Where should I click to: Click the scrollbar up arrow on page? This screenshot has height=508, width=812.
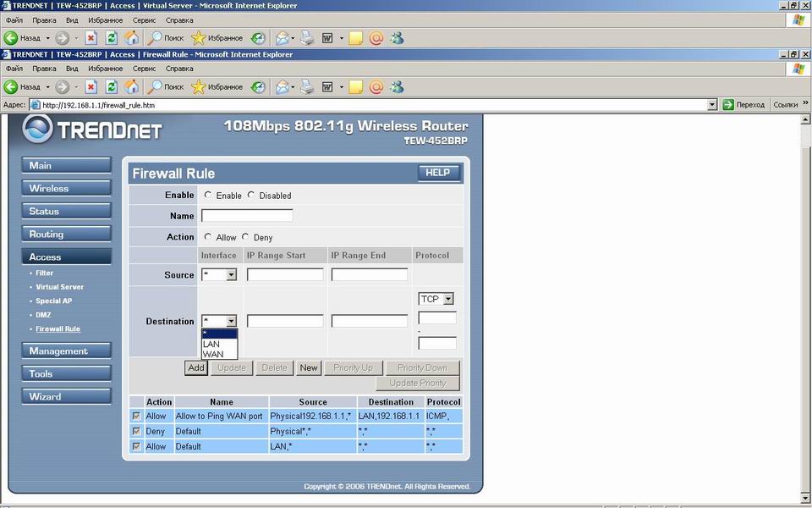click(805, 119)
